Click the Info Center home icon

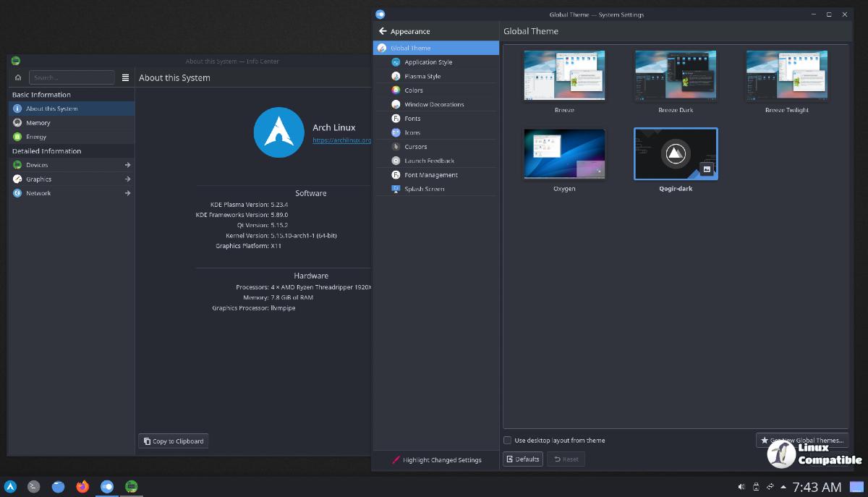[18, 77]
